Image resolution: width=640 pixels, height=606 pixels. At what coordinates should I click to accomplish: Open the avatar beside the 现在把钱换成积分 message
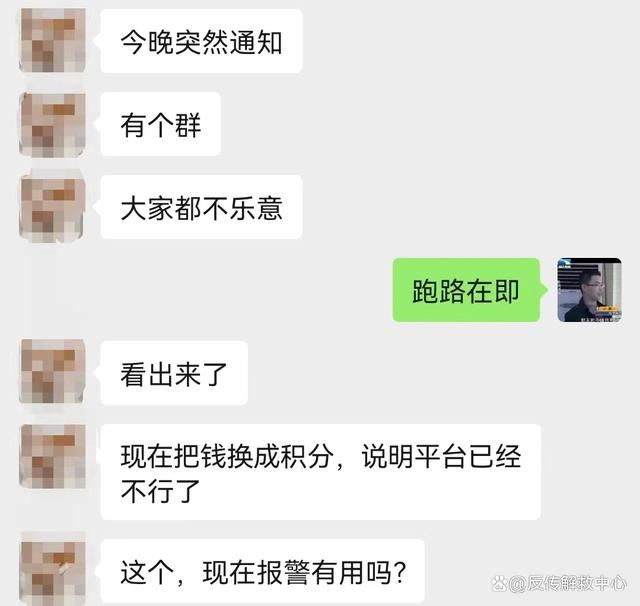click(53, 456)
